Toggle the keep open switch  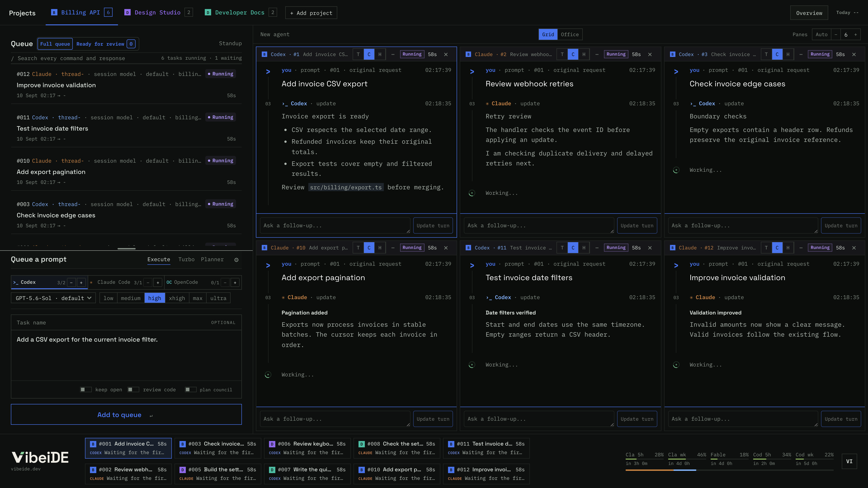(x=86, y=389)
